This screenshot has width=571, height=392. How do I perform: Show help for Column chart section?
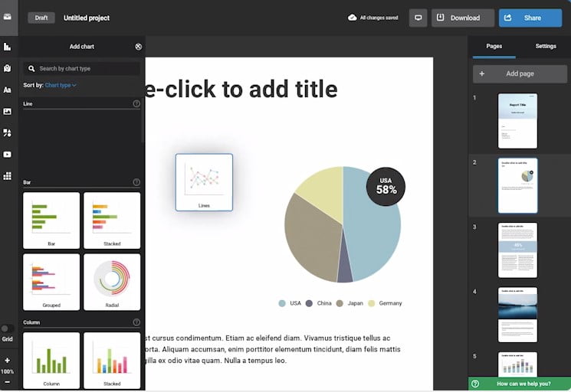(136, 322)
